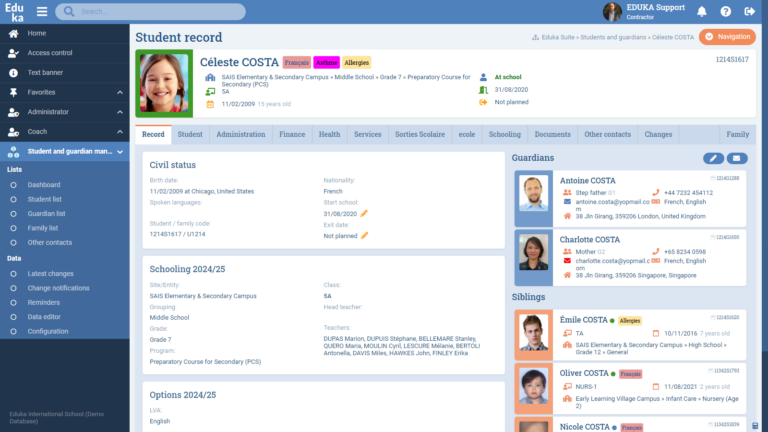Follow the Students and guardians breadcrumb link
Image resolution: width=768 pixels, height=432 pixels.
click(x=613, y=37)
